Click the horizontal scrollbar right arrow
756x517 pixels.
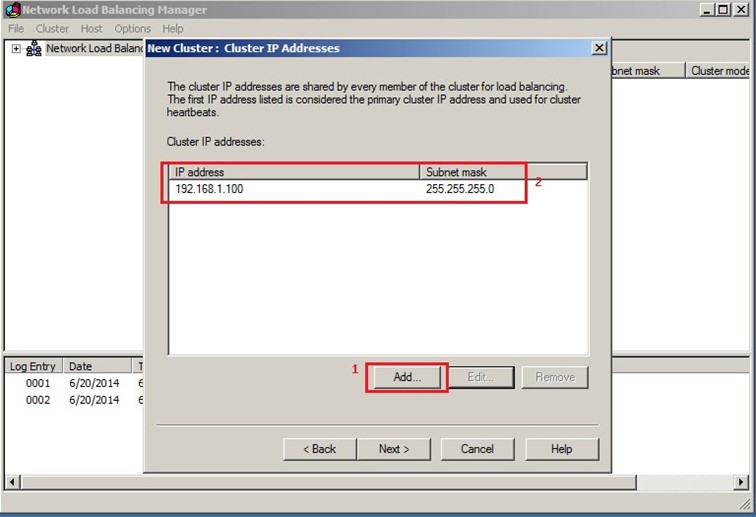(742, 482)
